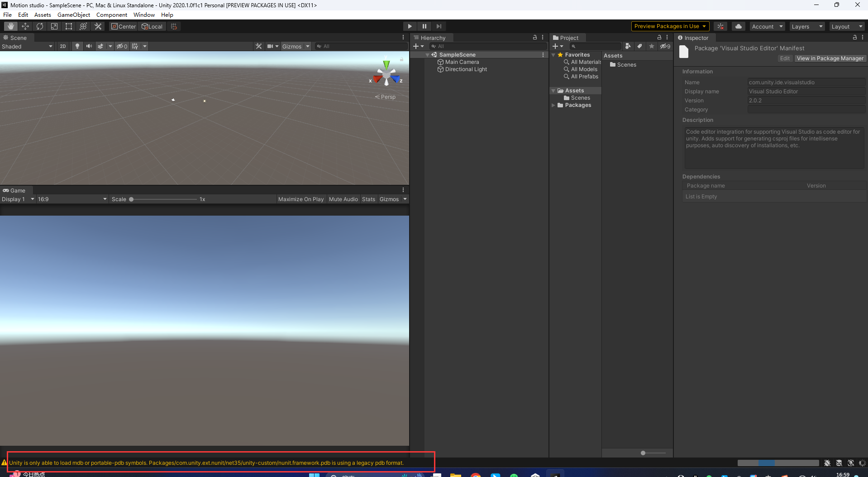868x477 pixels.
Task: Click View in Package Manager button
Action: (830, 58)
